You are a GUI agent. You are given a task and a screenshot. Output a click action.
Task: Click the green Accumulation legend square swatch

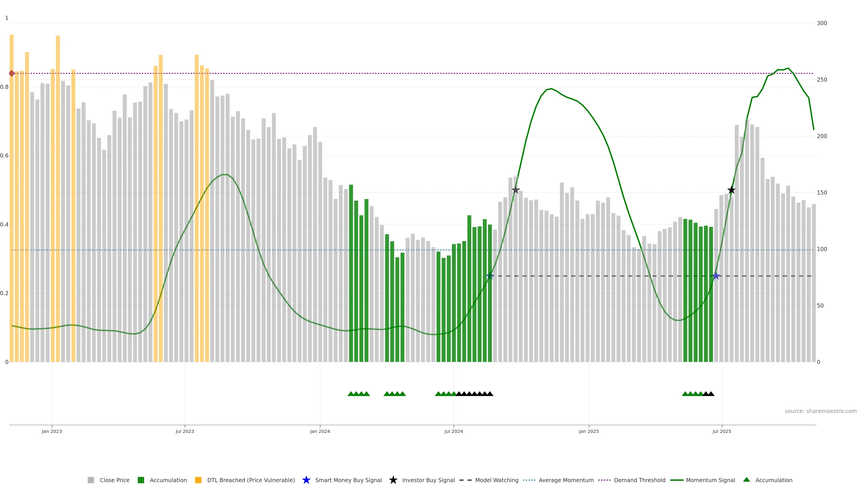[x=141, y=480]
